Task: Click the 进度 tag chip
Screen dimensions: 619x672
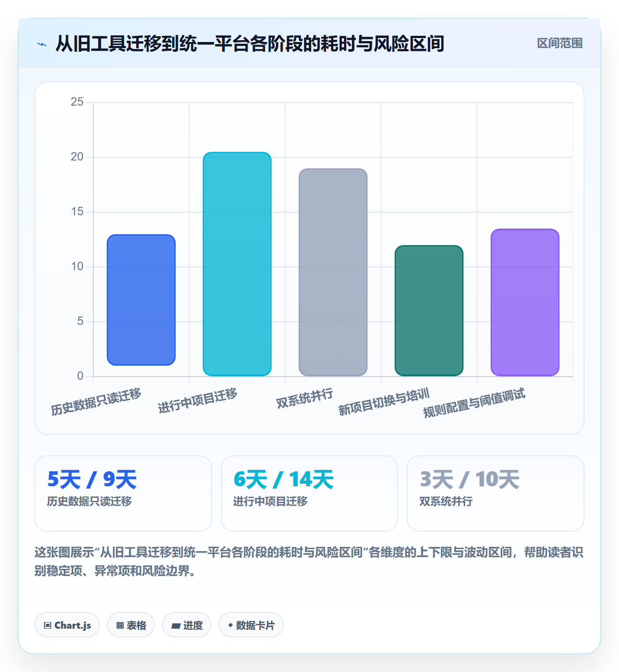Action: point(187,625)
